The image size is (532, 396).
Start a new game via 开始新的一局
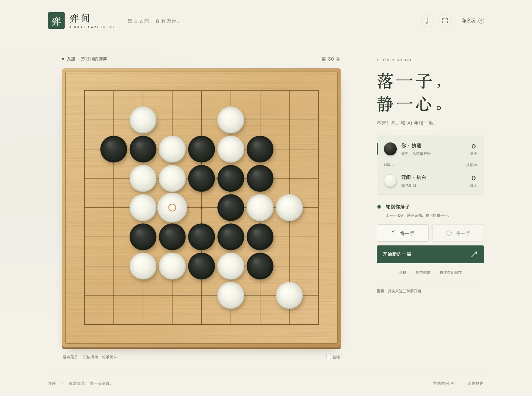[x=430, y=254]
